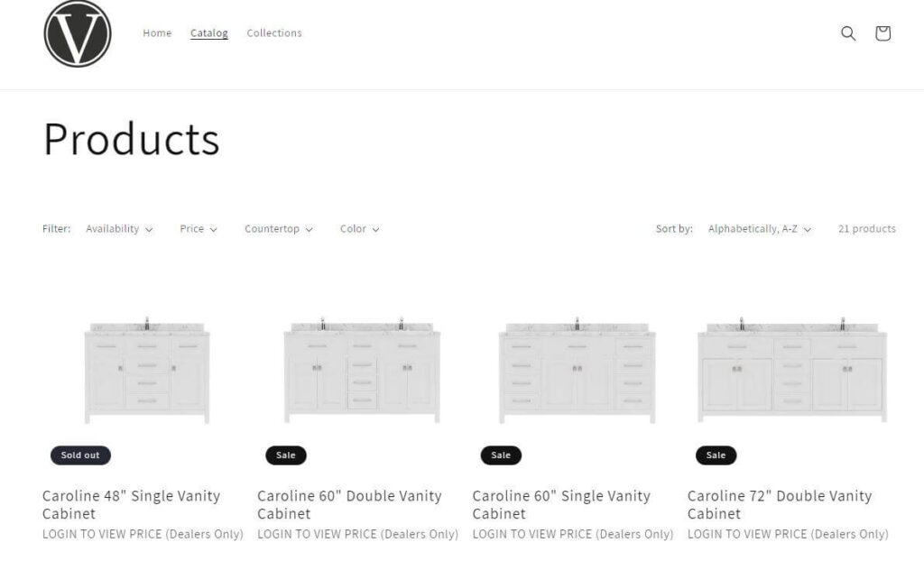Expand the Color filter dropdown

[x=359, y=228]
